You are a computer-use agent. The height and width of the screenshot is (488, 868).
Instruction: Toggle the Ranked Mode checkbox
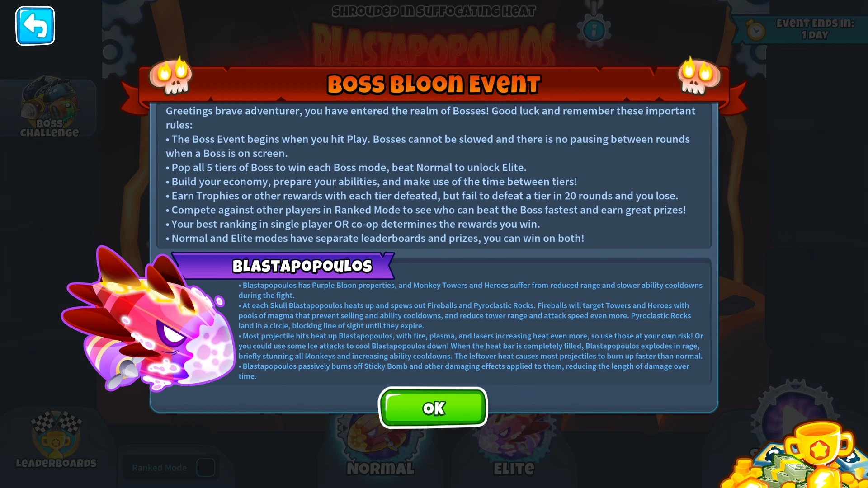point(206,468)
